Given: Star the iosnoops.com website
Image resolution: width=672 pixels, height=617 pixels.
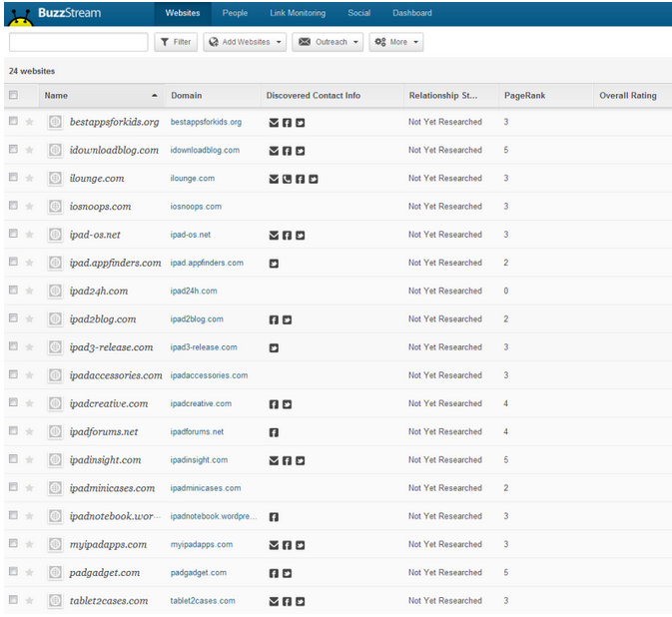Looking at the screenshot, I should [29, 206].
